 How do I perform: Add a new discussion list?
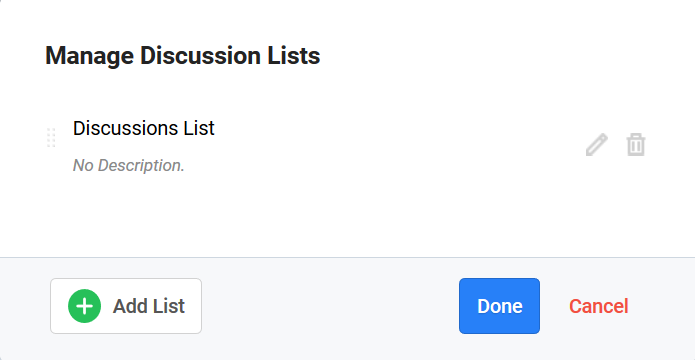(x=126, y=306)
